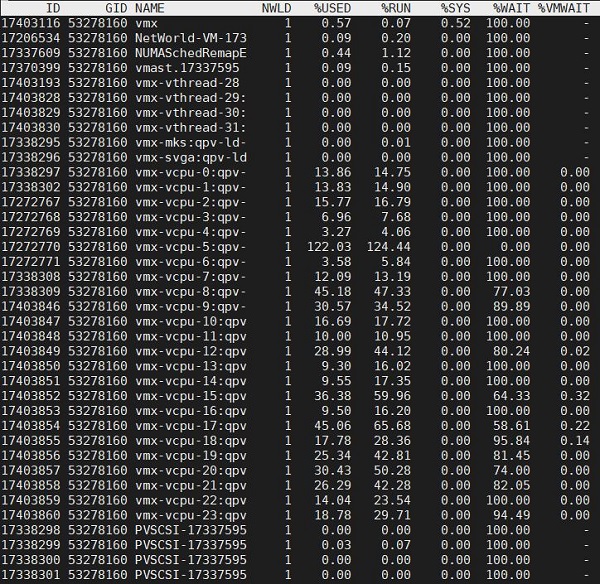Click %RUN value 42.81 for vcpu-19

tap(392, 456)
